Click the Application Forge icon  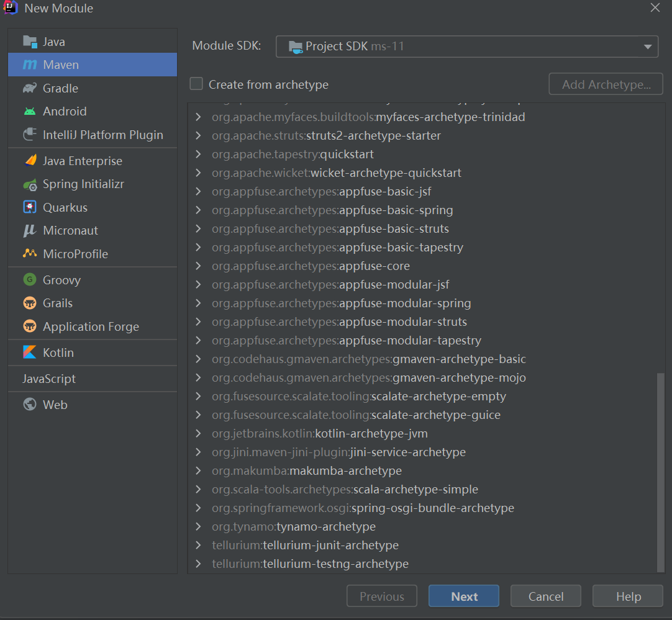(x=30, y=326)
